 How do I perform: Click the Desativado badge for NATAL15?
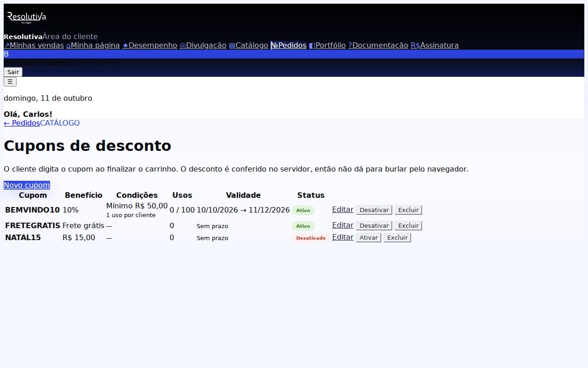311,238
